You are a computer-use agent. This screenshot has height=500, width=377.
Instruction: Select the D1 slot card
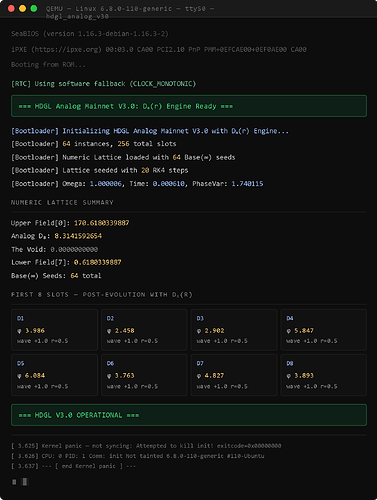(54, 330)
